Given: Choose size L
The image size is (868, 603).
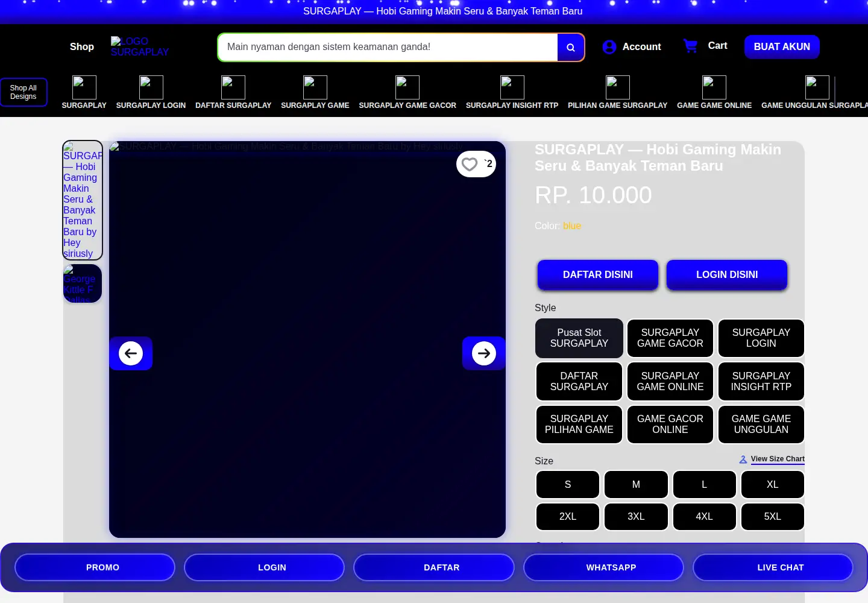Looking at the screenshot, I should (x=705, y=485).
